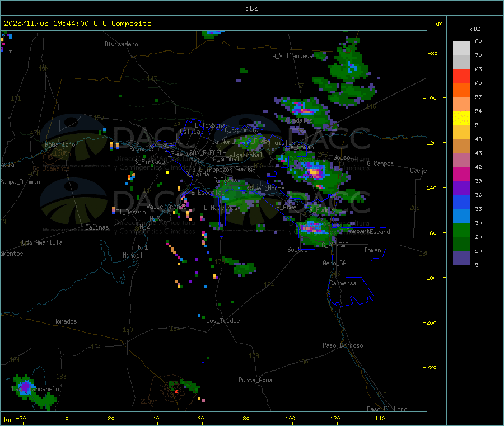Click the Punta_Agua label
The image size is (504, 426).
(255, 380)
